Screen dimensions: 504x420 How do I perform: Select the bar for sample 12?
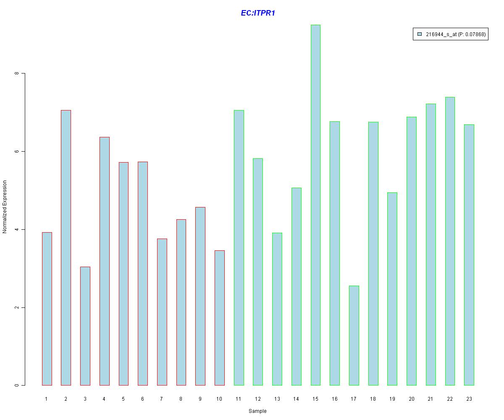[x=258, y=272]
